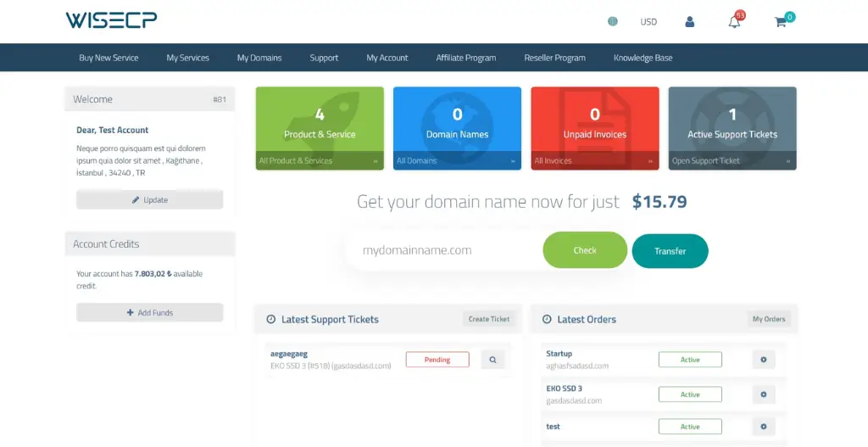Viewport: 868px width, 447px height.
Task: Open the shopping cart icon
Action: click(780, 21)
